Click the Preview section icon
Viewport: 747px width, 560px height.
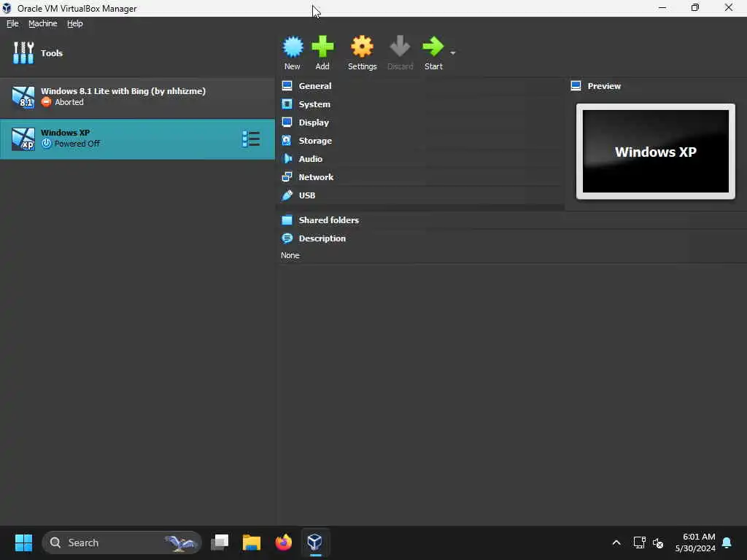576,86
